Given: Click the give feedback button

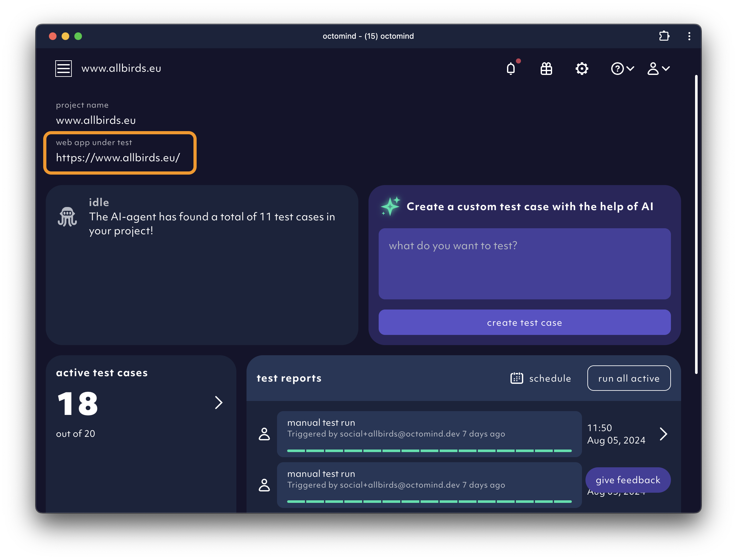Looking at the screenshot, I should pyautogui.click(x=628, y=480).
